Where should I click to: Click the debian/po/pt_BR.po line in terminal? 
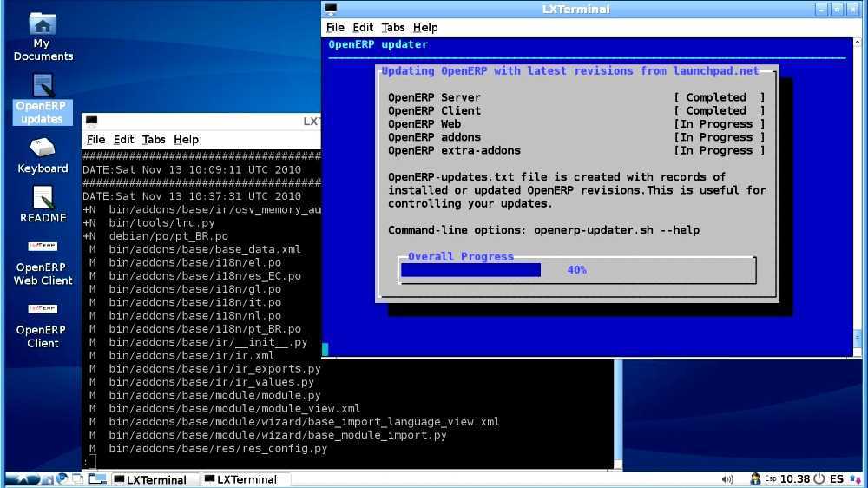155,236
